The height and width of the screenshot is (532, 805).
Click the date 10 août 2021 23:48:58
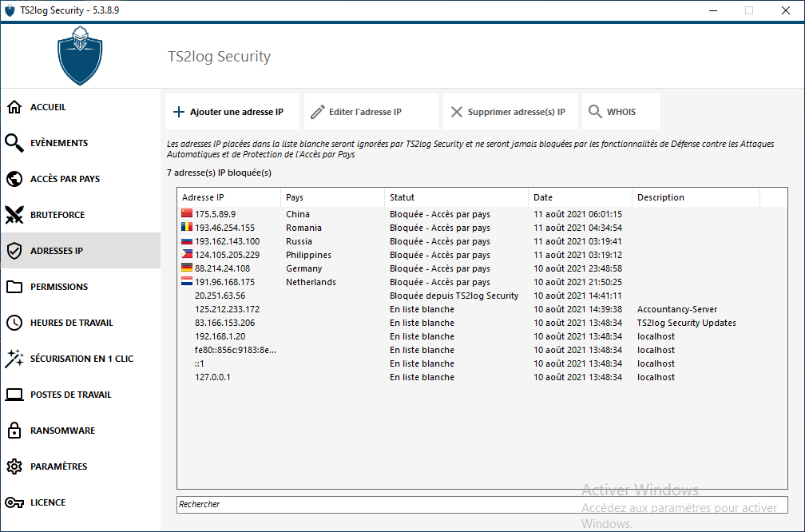coord(577,268)
